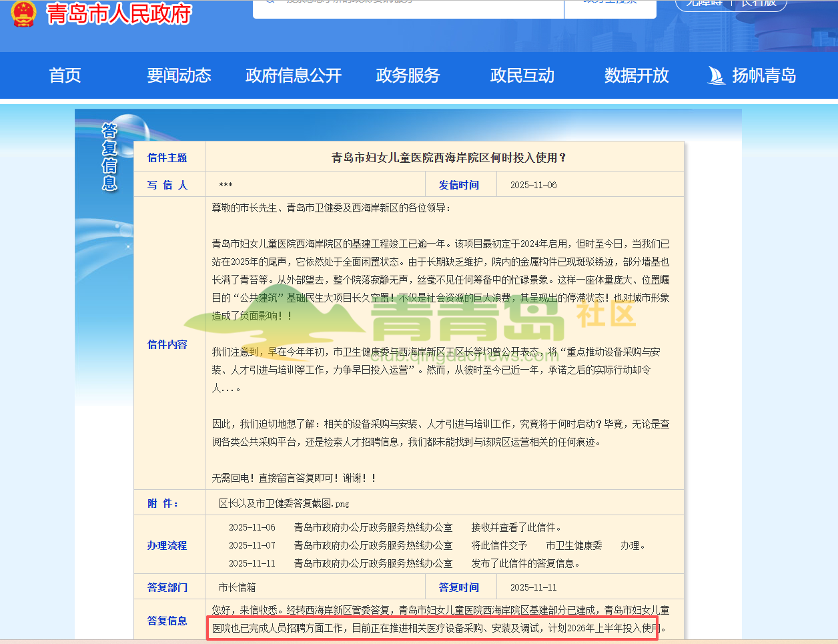Open the 首页 navigation item
838x644 pixels.
point(65,75)
